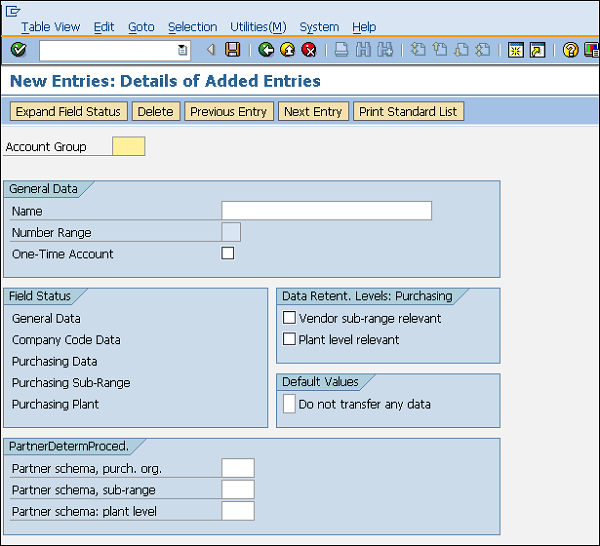Select Company Code Data field status entry
Screen dimensions: 600x546
(66, 340)
